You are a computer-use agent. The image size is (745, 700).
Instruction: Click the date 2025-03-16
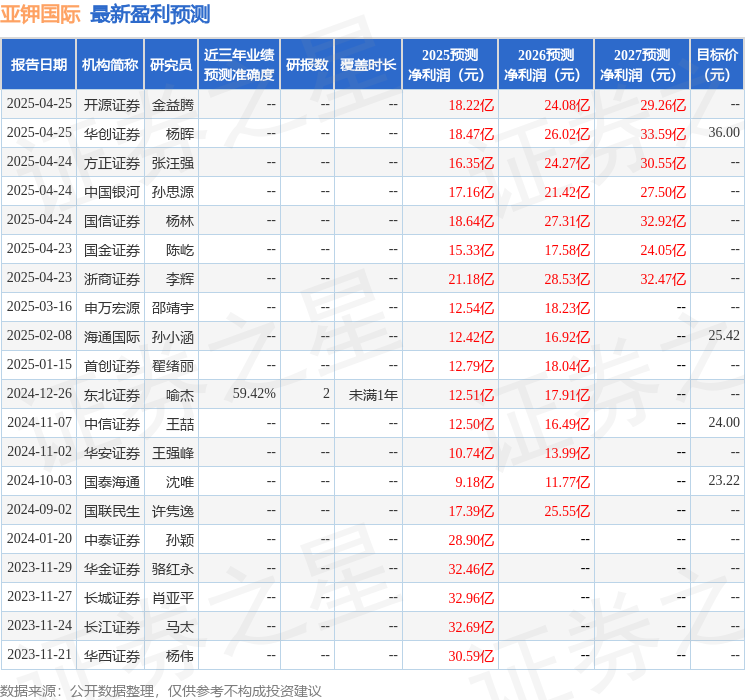point(39,307)
